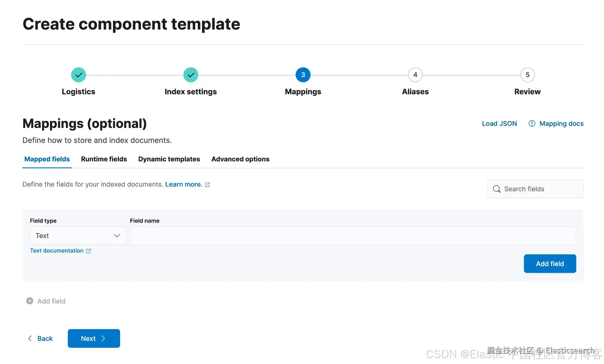
Task: Click external link icon after Learn more
Action: pyautogui.click(x=207, y=185)
